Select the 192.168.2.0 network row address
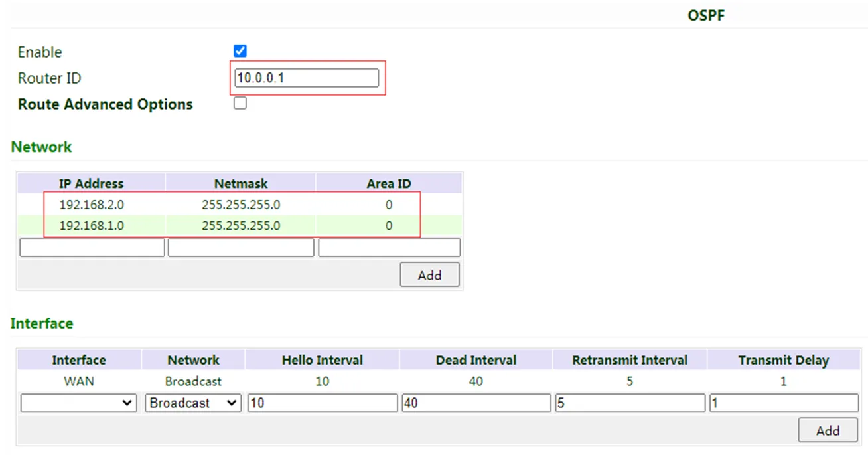 point(92,205)
